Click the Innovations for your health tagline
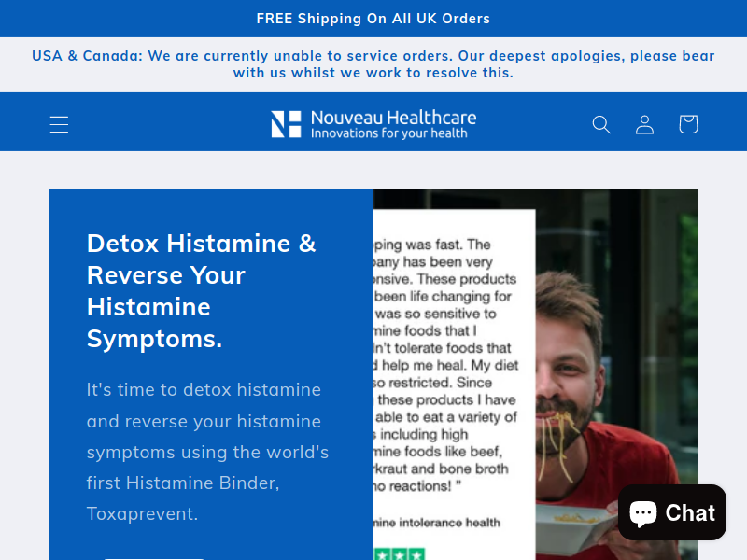 click(x=388, y=133)
